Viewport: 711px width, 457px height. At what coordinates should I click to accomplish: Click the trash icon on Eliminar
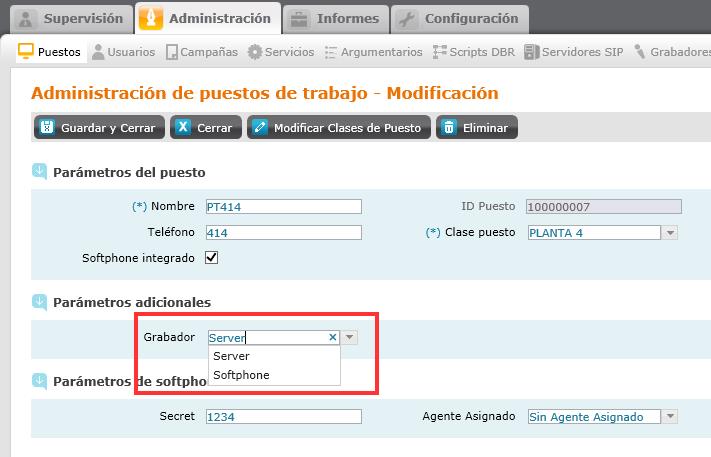point(449,127)
